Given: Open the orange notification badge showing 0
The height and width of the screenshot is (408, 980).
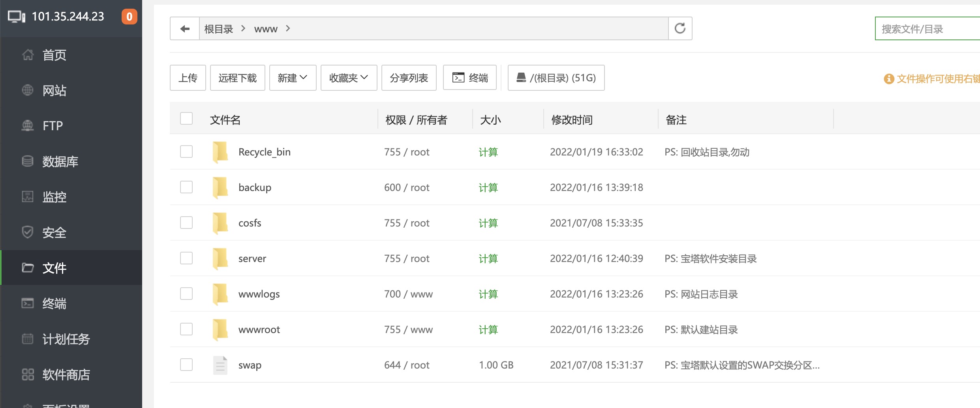Looking at the screenshot, I should tap(129, 17).
